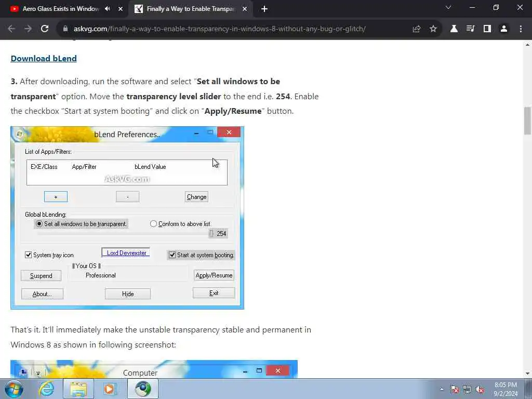Image resolution: width=532 pixels, height=399 pixels.
Task: Open the Download bLend link
Action: coord(44,58)
